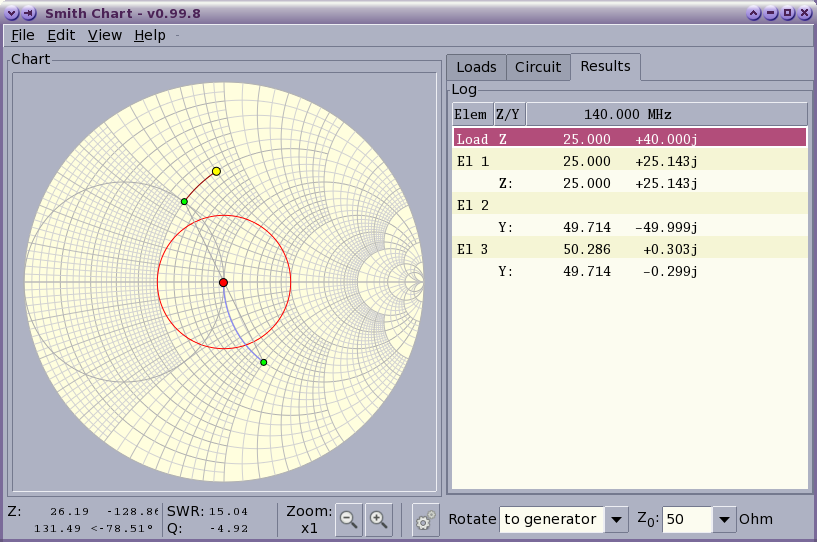Open the View menu
The image size is (817, 542).
coord(105,35)
